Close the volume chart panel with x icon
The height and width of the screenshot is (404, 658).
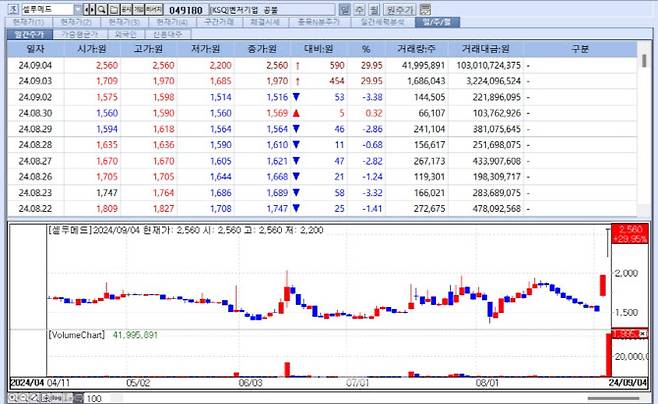click(642, 334)
